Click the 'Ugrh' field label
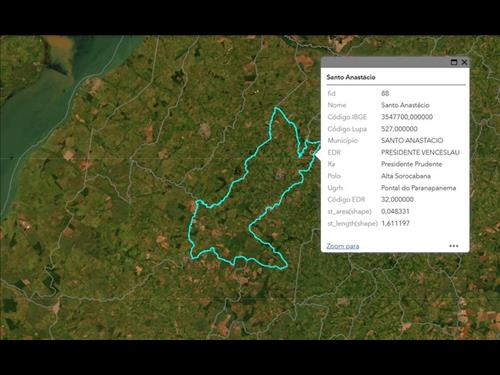Screen dimensions: 500x375 (335, 188)
